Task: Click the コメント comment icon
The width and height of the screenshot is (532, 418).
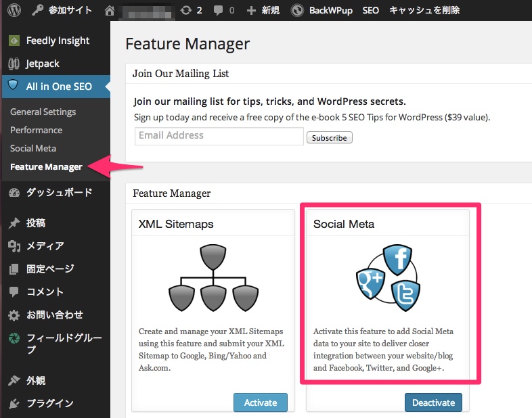Action: [x=14, y=292]
